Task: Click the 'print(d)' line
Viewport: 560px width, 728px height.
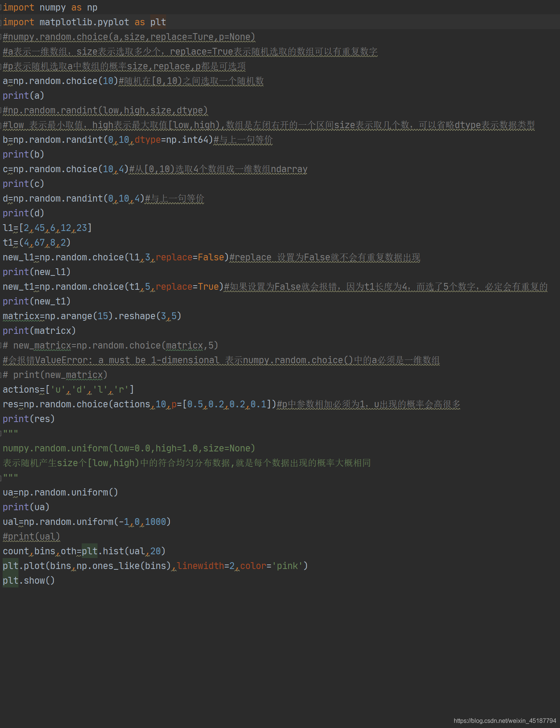Action: coord(23,213)
